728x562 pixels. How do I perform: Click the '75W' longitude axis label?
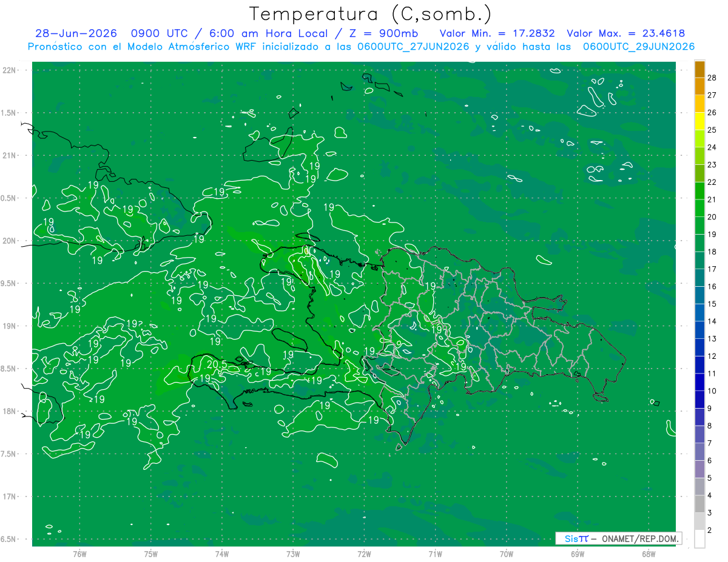150,554
